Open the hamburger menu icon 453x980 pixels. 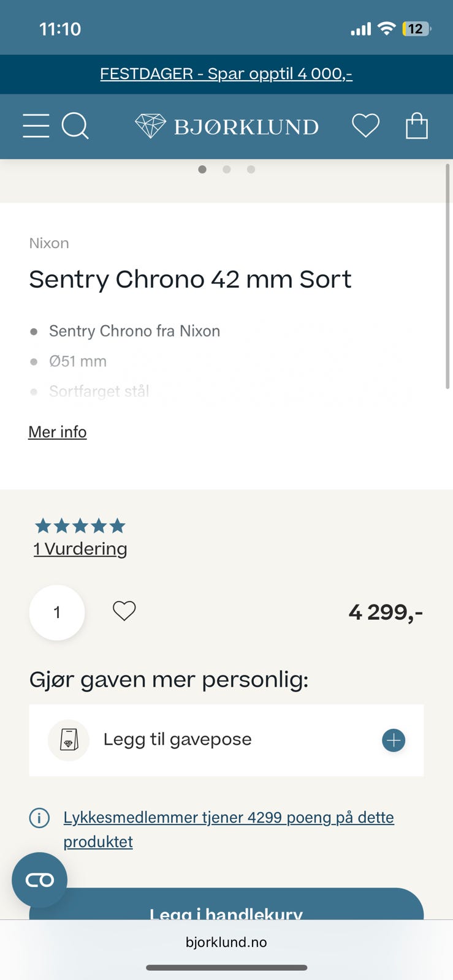[x=36, y=126]
